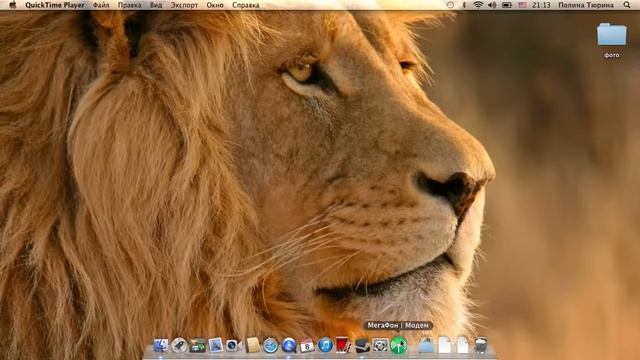Open Spotlight search magnifier icon

pos(627,5)
